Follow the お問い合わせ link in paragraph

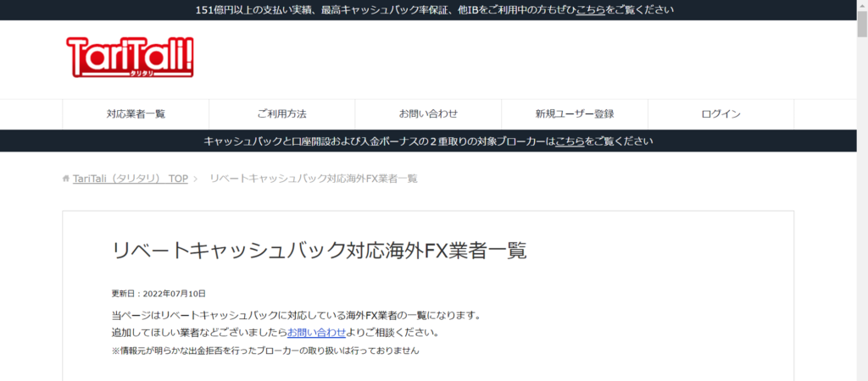pos(317,333)
